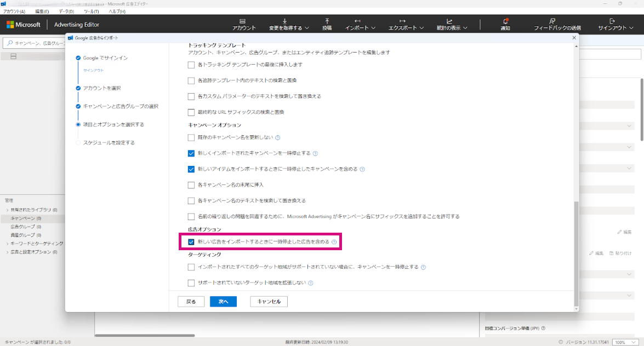Click help icon beside 既存のキャンペーン名を更新しない

[x=278, y=137]
